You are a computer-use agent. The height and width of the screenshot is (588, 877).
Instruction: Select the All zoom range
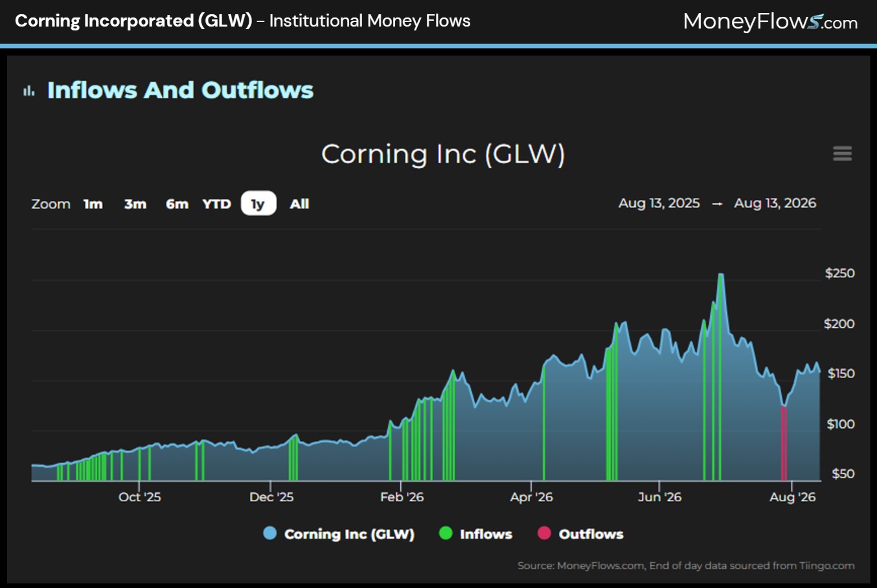pos(299,204)
